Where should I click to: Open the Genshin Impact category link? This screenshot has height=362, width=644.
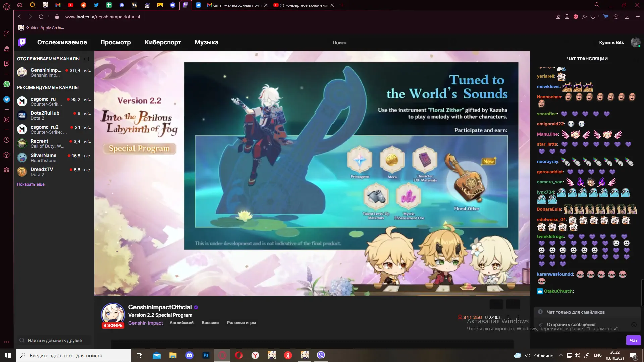[146, 323]
